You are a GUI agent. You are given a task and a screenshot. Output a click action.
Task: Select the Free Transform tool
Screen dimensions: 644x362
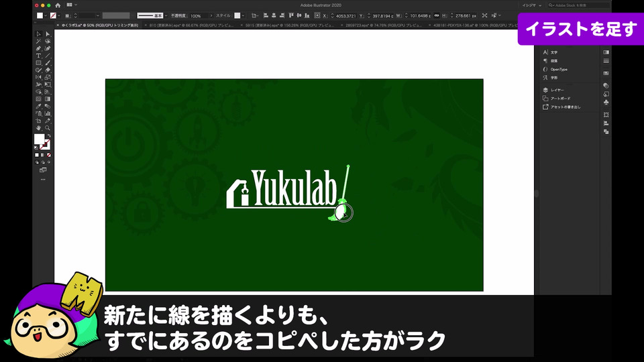pos(48,84)
